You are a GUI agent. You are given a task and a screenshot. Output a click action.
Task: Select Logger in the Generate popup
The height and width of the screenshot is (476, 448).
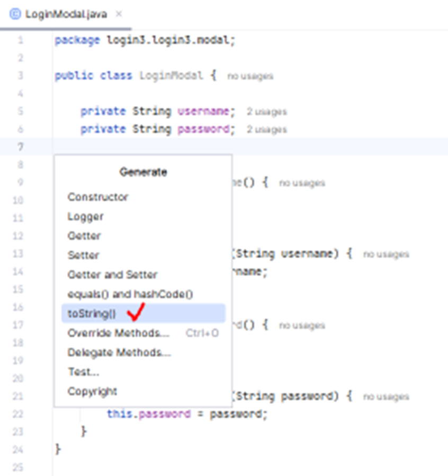pyautogui.click(x=85, y=216)
